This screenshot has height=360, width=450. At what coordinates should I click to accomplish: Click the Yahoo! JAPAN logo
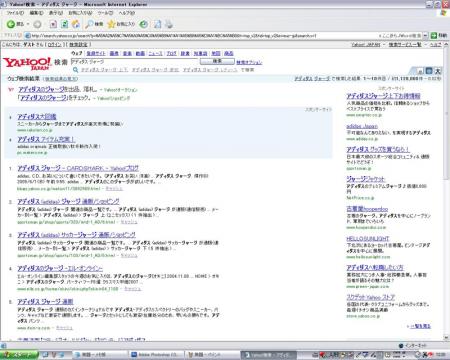click(x=27, y=63)
